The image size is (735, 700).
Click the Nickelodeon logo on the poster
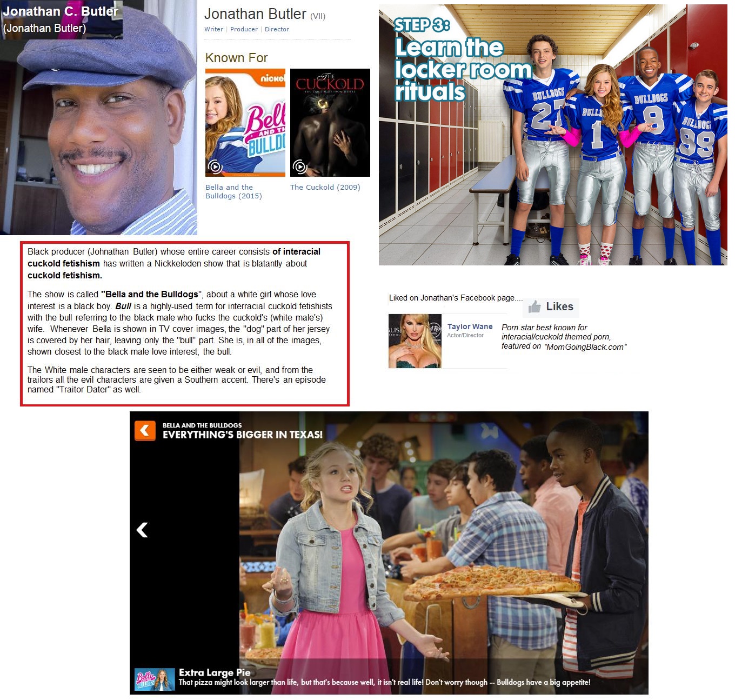point(272,78)
